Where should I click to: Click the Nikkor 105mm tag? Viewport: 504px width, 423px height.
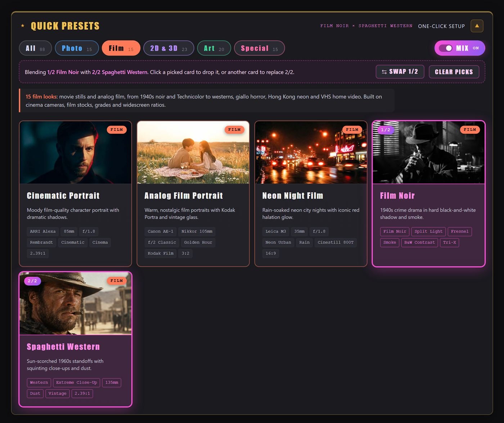pos(197,232)
